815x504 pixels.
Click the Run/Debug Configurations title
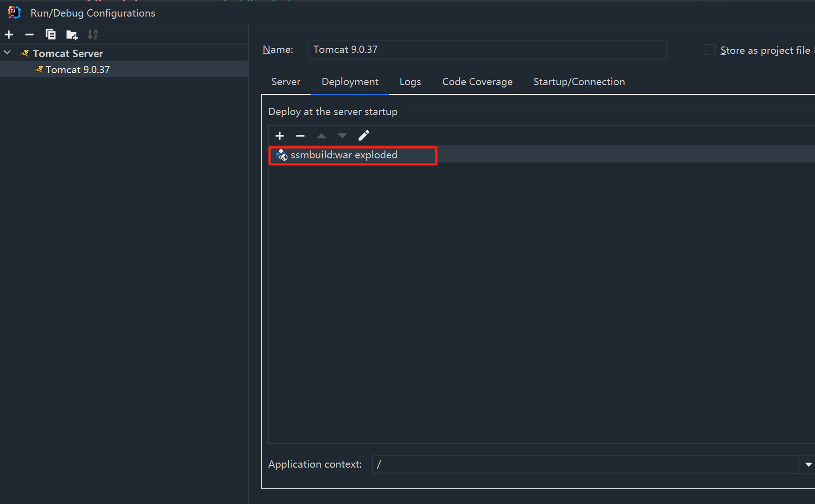click(x=93, y=13)
